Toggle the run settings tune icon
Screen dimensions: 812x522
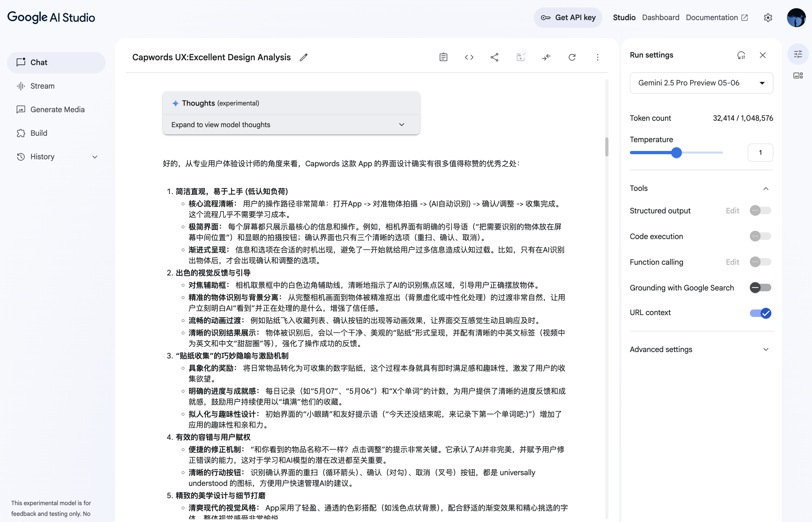click(798, 54)
